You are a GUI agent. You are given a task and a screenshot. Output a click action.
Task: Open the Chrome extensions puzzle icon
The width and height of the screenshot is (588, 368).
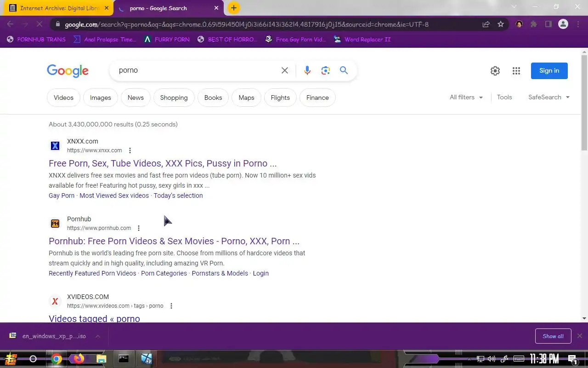534,24
